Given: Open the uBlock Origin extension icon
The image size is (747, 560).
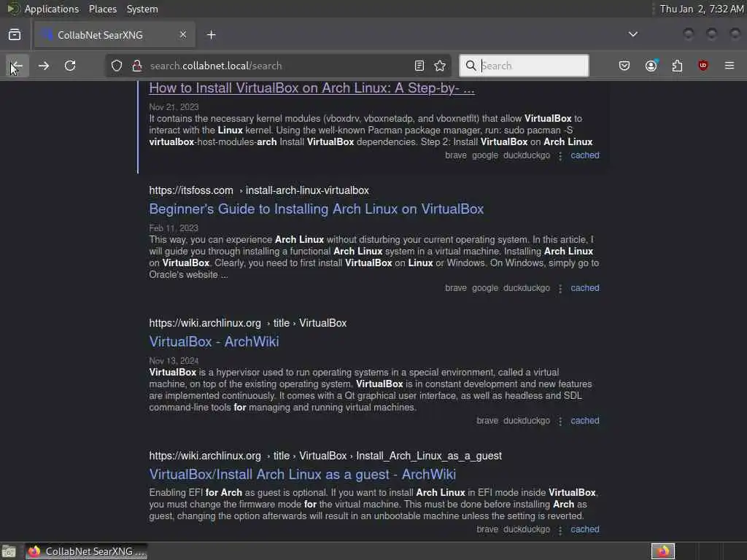Looking at the screenshot, I should 703,66.
